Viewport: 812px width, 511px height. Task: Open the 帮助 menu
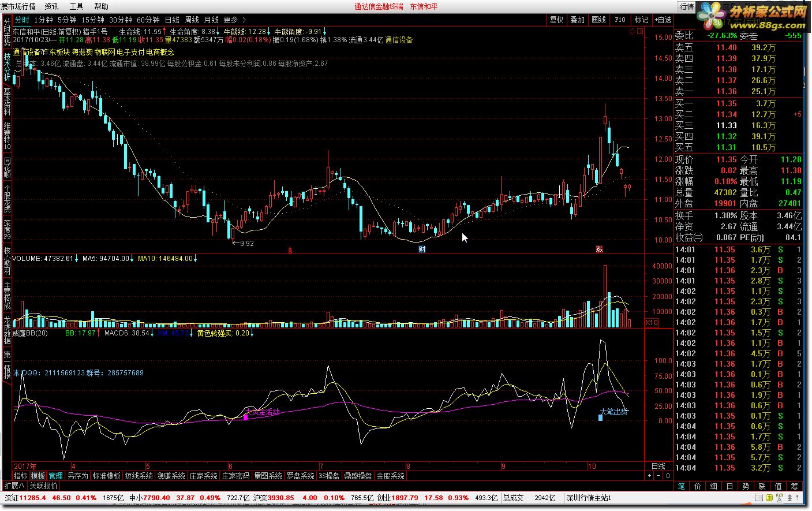click(101, 6)
